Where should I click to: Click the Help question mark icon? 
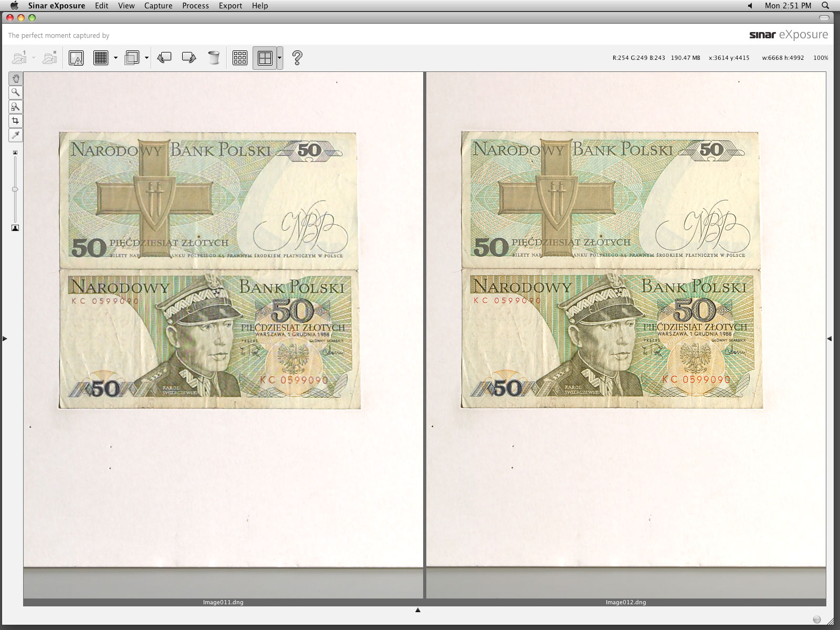(x=297, y=57)
